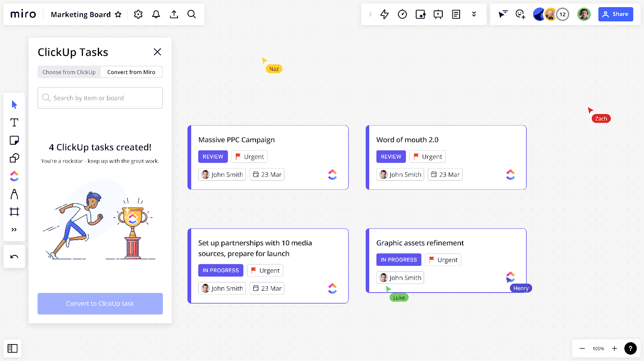Open board search magnifier
The image size is (644, 361).
coord(192,14)
